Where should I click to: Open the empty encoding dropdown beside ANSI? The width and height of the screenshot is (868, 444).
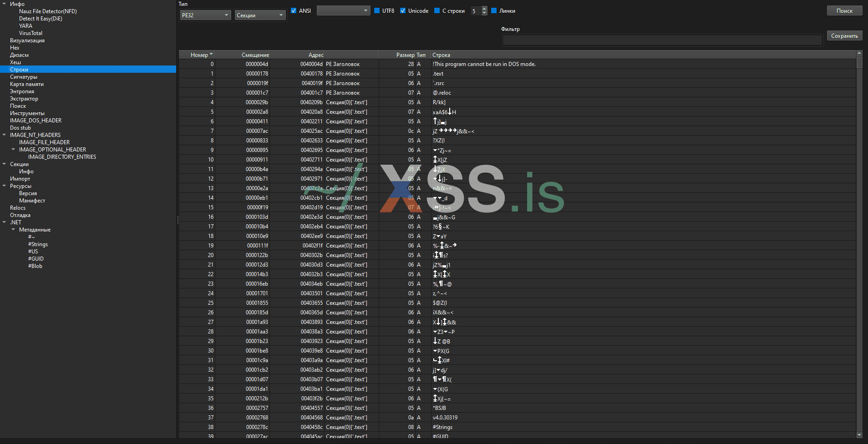[343, 10]
